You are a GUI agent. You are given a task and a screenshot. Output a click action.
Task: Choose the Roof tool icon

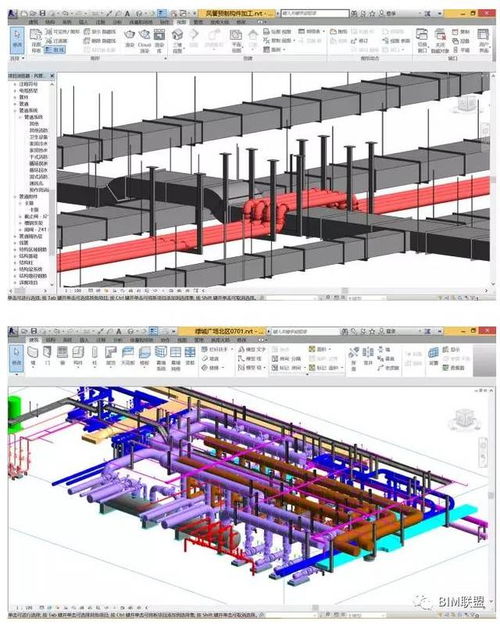[110, 355]
